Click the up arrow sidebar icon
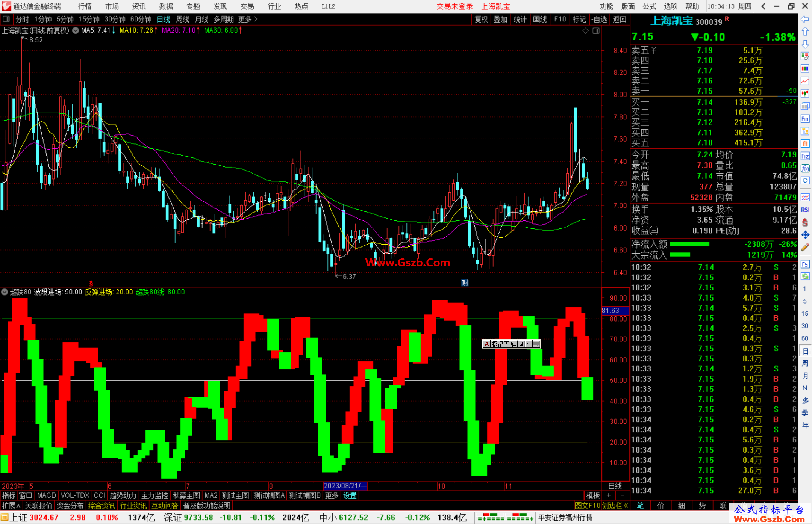Viewport: 812px width, 524px height. tap(805, 32)
